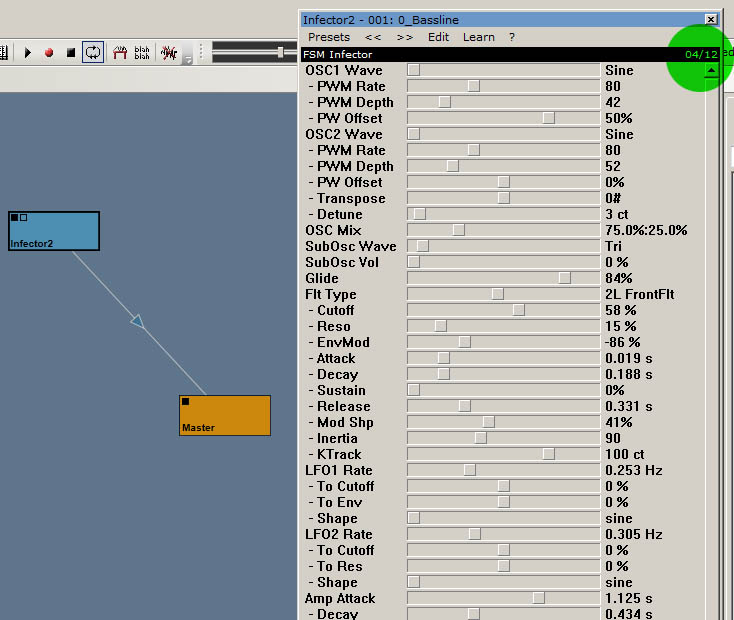Click the connection arrow between machines
The height and width of the screenshot is (620, 734).
137,321
